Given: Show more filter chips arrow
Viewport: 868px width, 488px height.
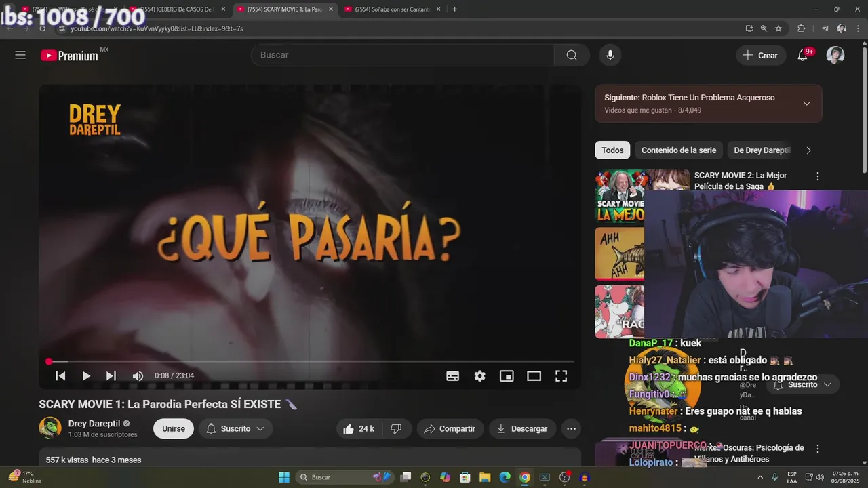Looking at the screenshot, I should (x=808, y=150).
